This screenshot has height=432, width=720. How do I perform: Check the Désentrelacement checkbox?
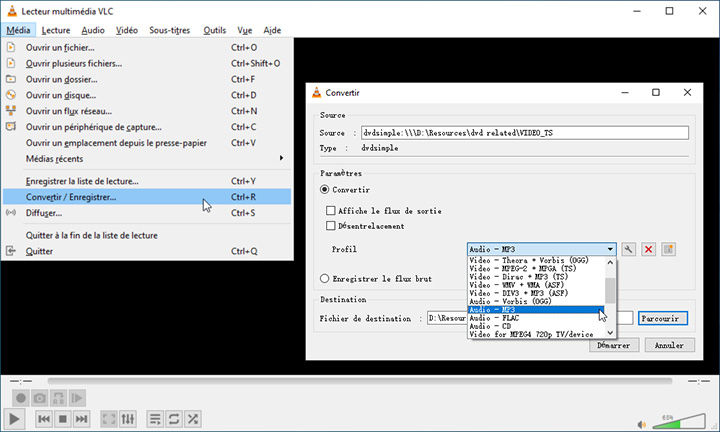tap(331, 226)
